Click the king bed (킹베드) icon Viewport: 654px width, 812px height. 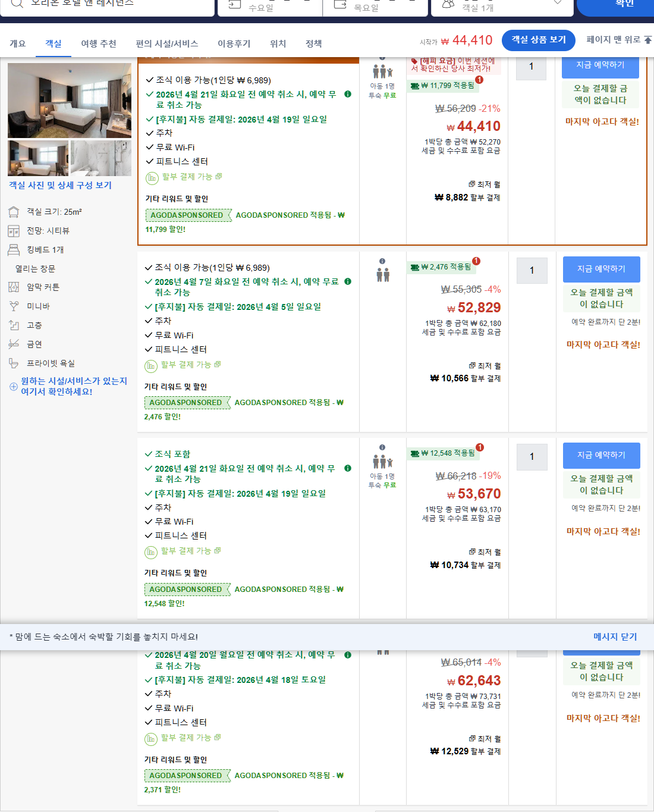point(13,250)
